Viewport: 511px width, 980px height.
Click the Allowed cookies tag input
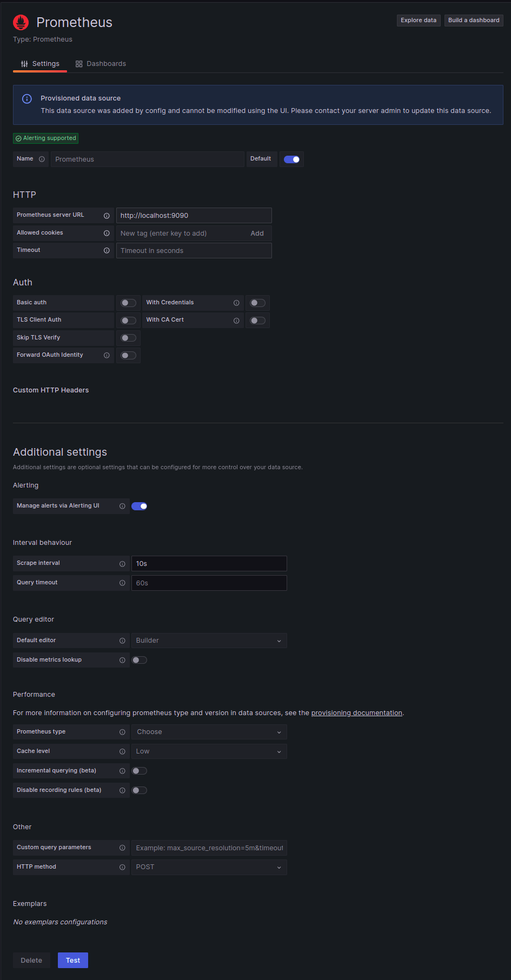[181, 234]
